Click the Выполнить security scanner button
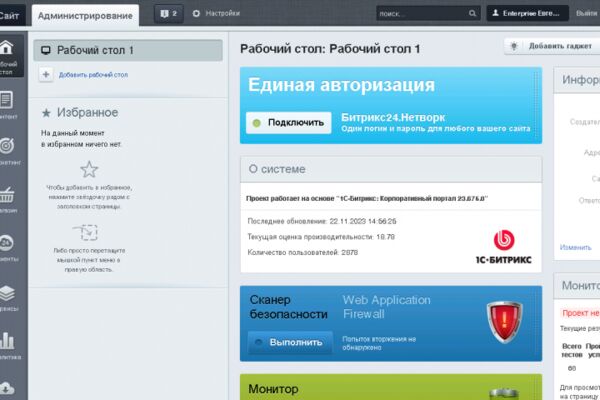 click(x=290, y=342)
